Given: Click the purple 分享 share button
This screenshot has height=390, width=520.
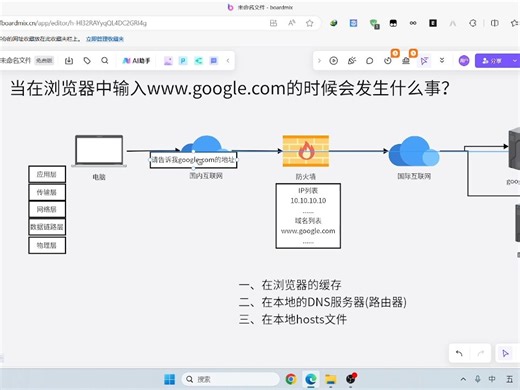Looking at the screenshot, I should pyautogui.click(x=492, y=61).
